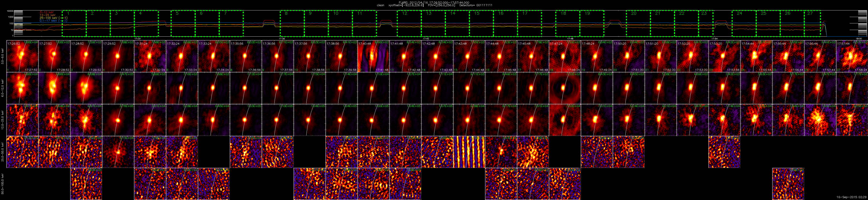The height and width of the screenshot is (200, 868).
Task: Click the 18:00 time axis tick label
Action: pos(859,39)
